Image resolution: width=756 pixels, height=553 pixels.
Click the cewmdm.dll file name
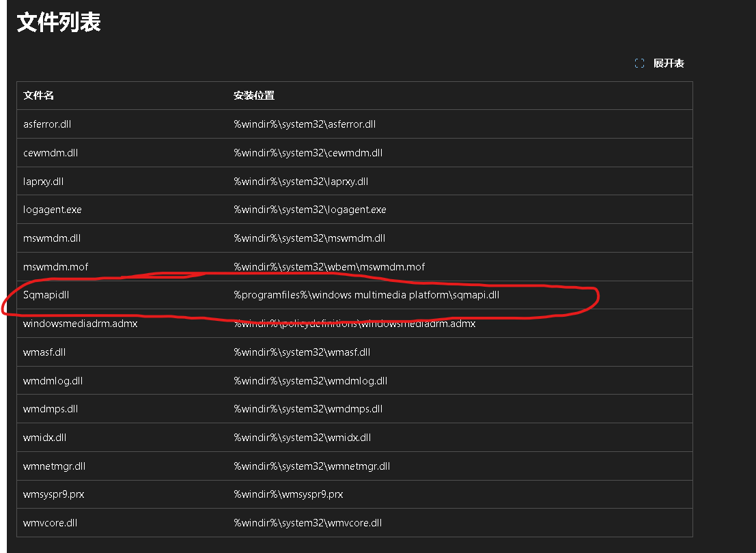click(51, 153)
